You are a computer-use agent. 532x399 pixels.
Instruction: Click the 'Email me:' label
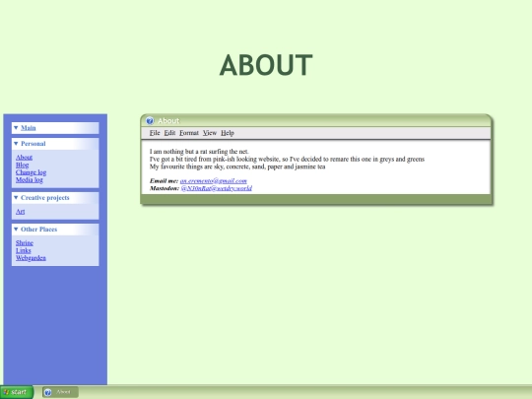coord(164,181)
